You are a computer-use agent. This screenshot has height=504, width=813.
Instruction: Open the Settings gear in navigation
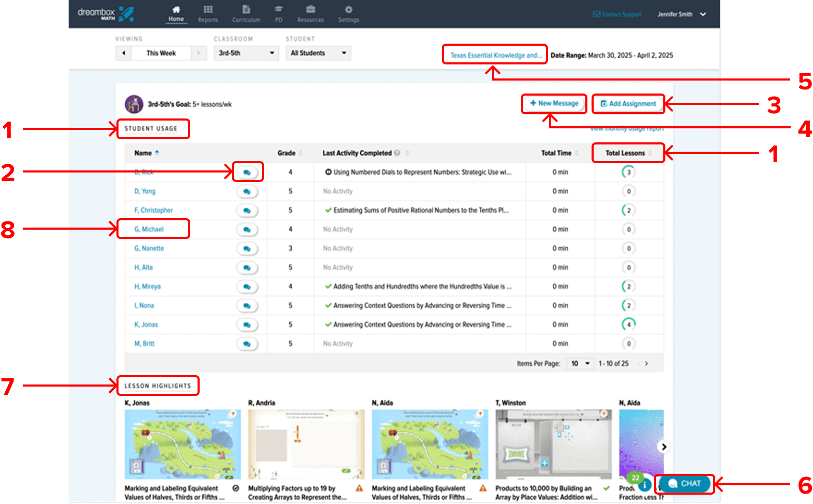348,14
